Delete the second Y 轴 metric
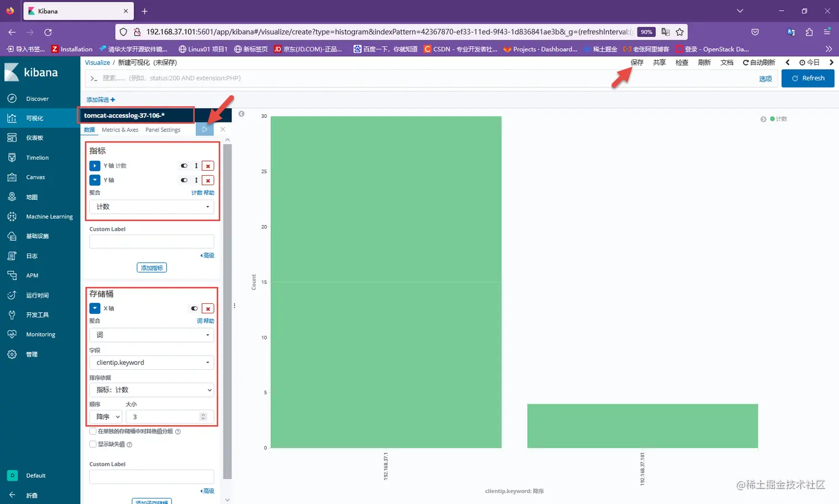The image size is (839, 504). [208, 180]
